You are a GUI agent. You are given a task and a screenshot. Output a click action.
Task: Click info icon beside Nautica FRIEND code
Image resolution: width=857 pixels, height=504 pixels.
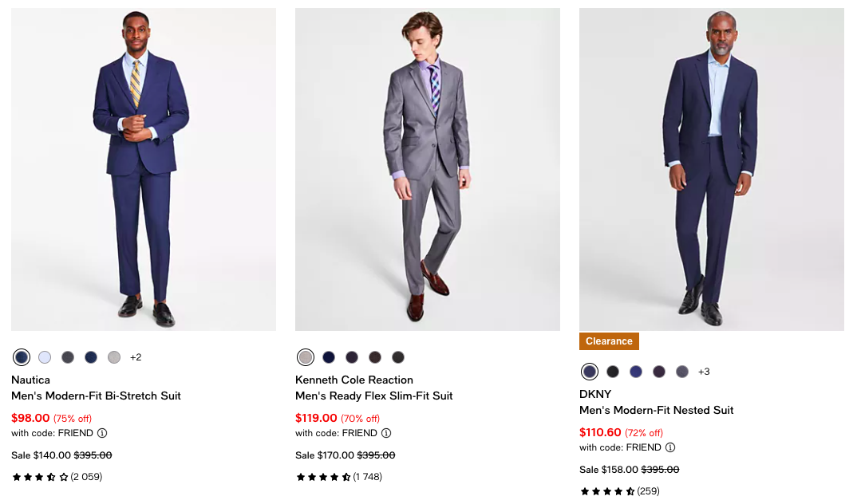[x=102, y=433]
